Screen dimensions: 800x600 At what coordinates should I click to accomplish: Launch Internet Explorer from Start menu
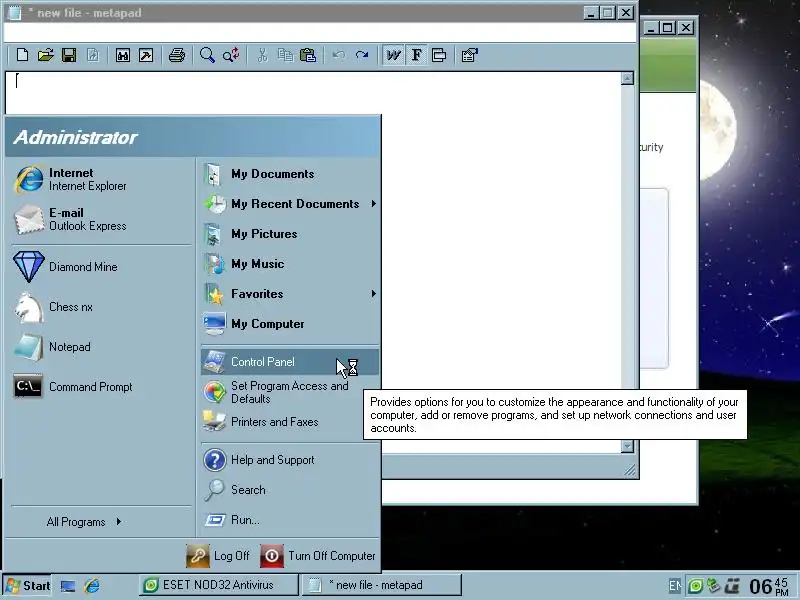101,179
